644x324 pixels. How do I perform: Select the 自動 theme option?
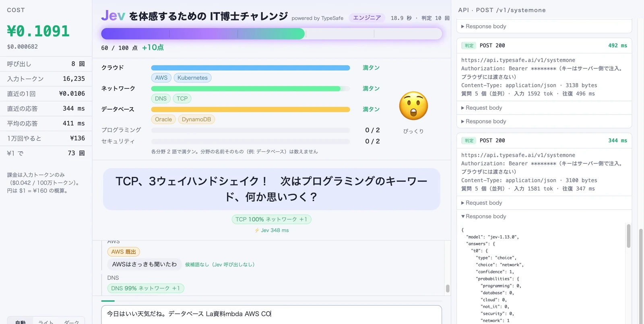20,322
